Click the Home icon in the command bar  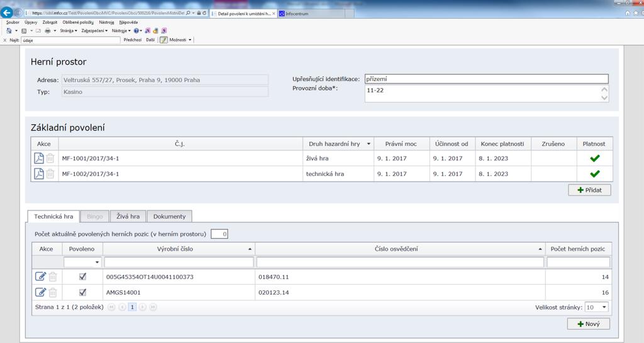point(9,31)
